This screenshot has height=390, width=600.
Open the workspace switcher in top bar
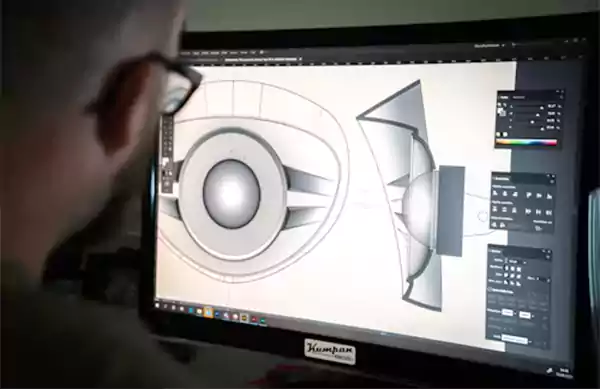coord(490,45)
